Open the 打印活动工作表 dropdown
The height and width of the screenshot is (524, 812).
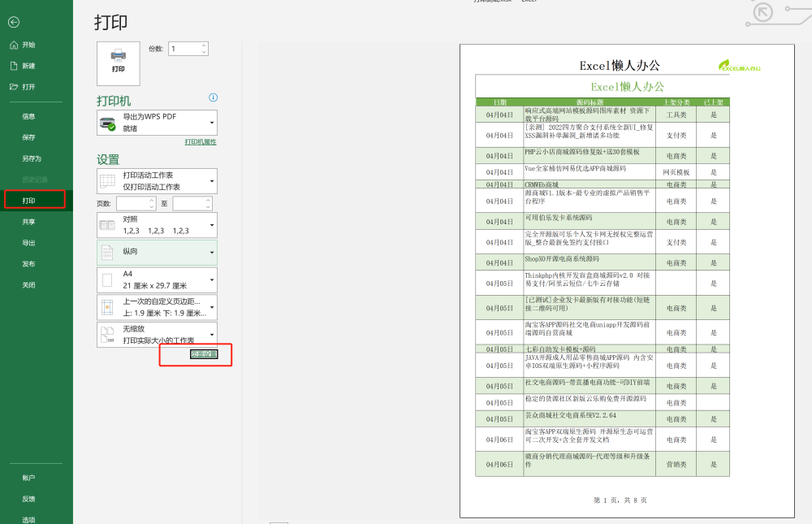click(157, 181)
